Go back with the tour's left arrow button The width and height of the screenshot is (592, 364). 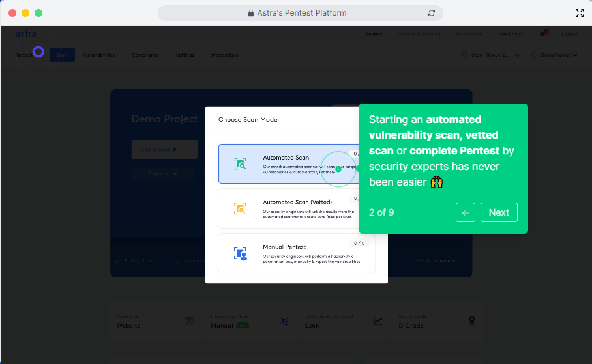[x=465, y=212]
